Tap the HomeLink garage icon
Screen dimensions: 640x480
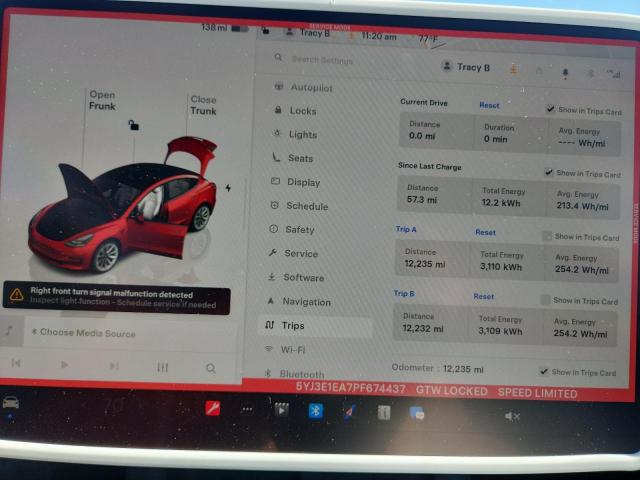coord(539,71)
